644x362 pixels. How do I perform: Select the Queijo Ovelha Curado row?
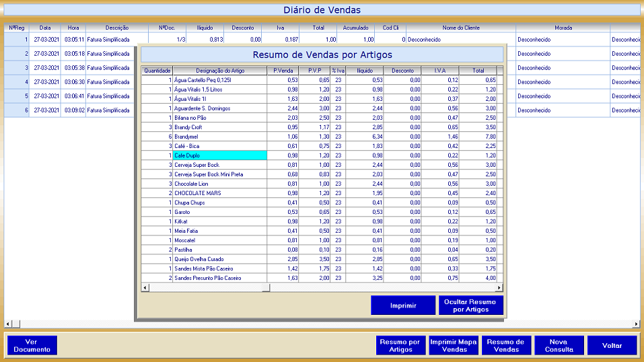[x=219, y=259]
